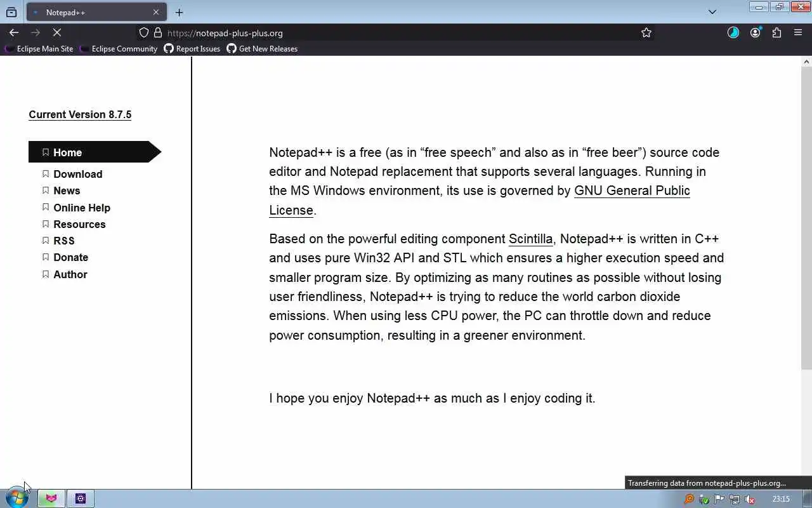The image size is (812, 508).
Task: Open the Donate page in sidebar
Action: point(70,257)
